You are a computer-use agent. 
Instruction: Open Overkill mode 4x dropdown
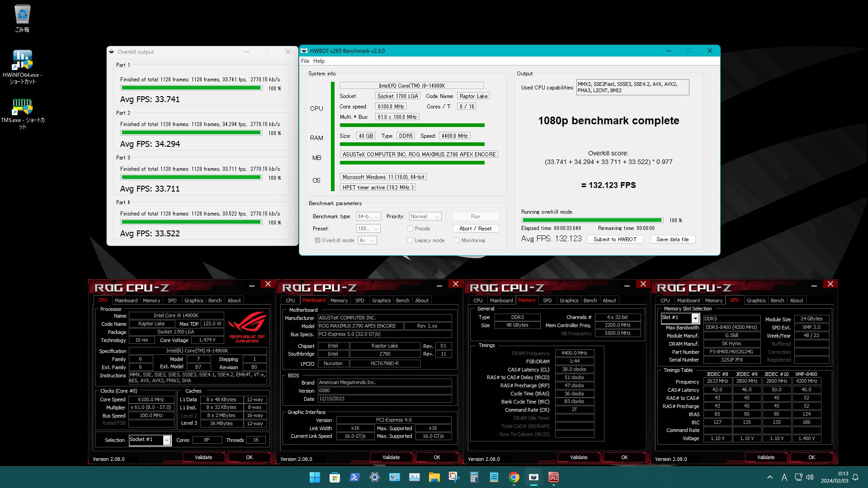[367, 240]
